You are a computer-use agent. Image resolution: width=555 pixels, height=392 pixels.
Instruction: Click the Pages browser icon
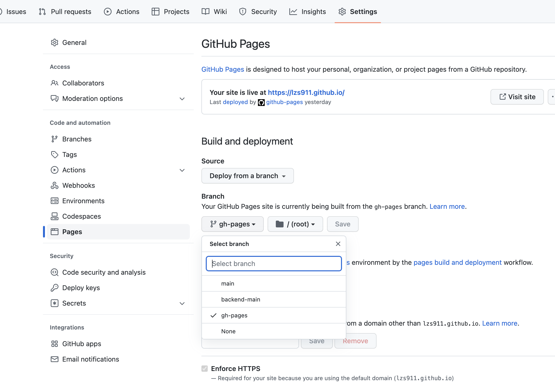coord(55,232)
